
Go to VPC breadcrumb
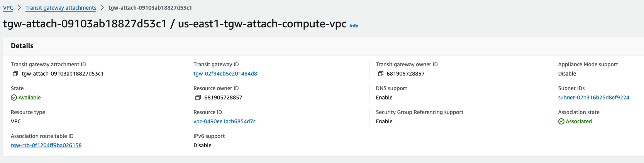(x=8, y=8)
